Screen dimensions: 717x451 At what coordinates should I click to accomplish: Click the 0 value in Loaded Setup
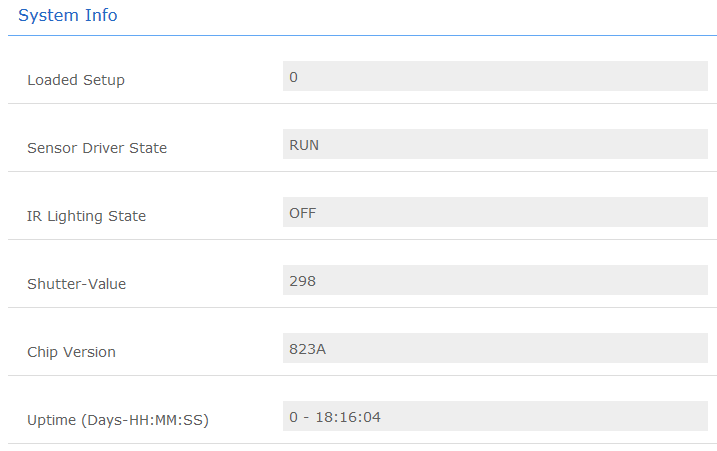293,77
